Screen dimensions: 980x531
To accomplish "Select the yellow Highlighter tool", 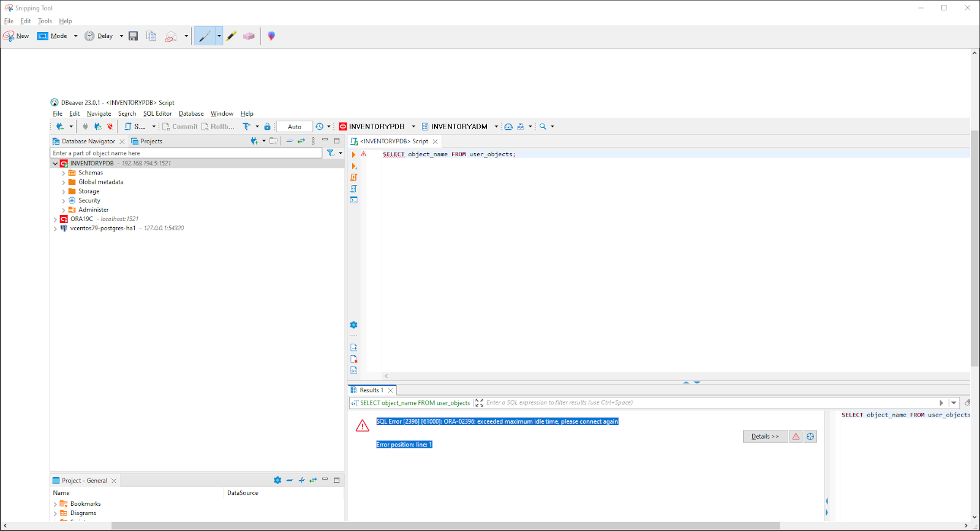I will click(x=231, y=36).
